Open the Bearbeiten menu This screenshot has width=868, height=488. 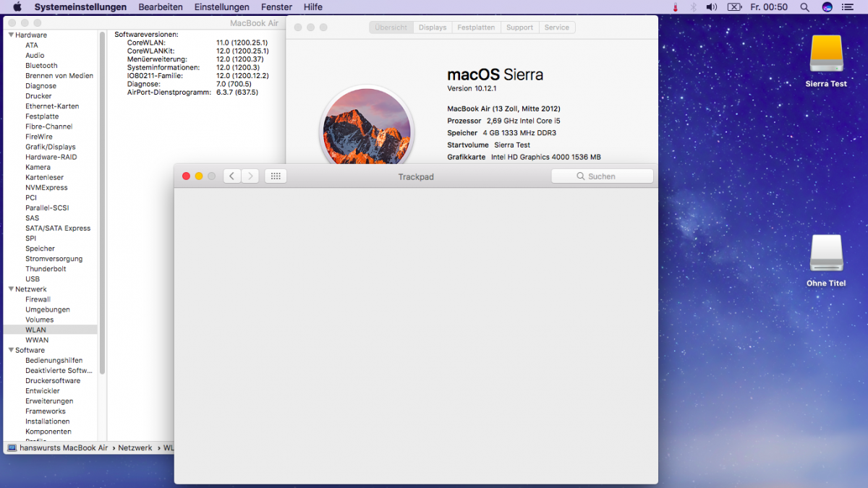pos(161,7)
